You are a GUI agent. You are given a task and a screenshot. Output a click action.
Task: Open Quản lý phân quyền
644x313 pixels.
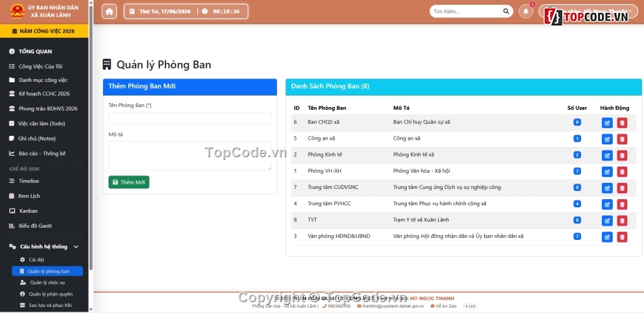[x=47, y=294]
